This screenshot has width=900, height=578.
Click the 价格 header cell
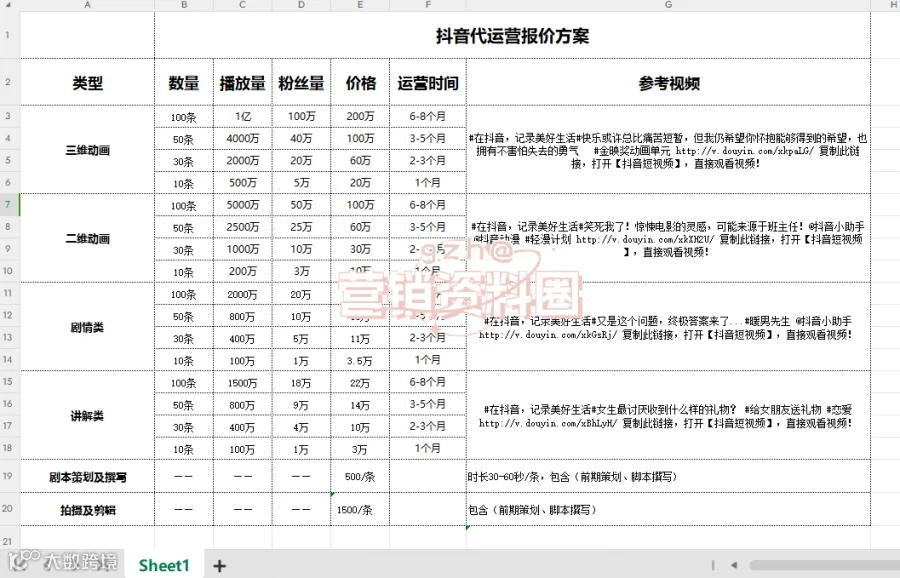coord(360,82)
